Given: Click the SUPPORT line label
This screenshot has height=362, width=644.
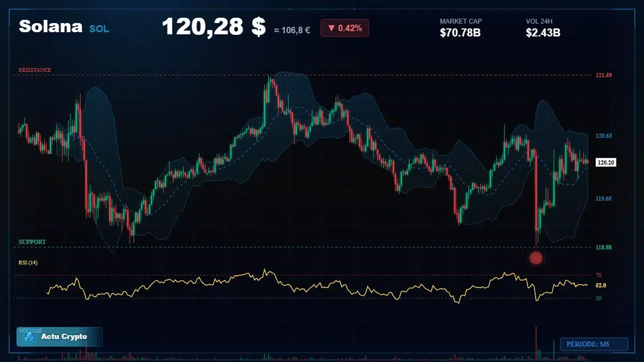Looking at the screenshot, I should [x=32, y=242].
